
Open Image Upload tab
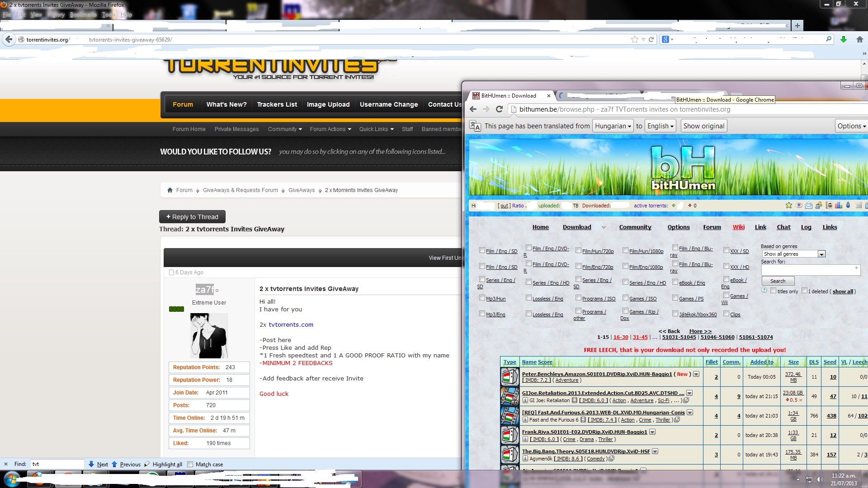click(328, 104)
